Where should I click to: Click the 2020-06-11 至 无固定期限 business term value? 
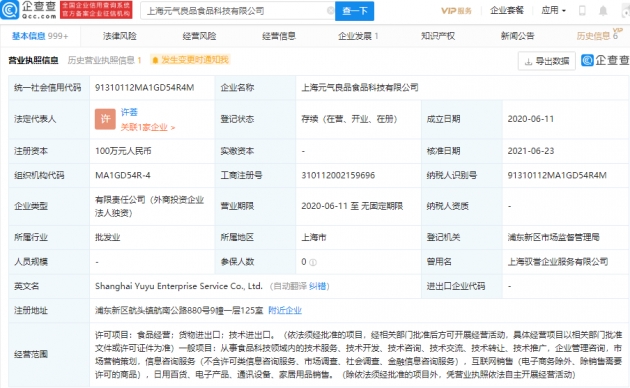click(352, 206)
